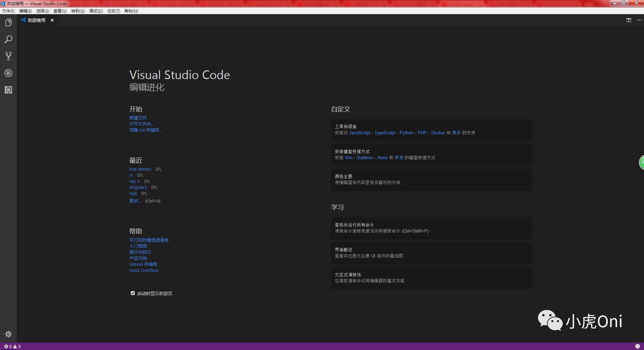The width and height of the screenshot is (644, 350).
Task: Open the Debug view in activity bar
Action: 8,73
